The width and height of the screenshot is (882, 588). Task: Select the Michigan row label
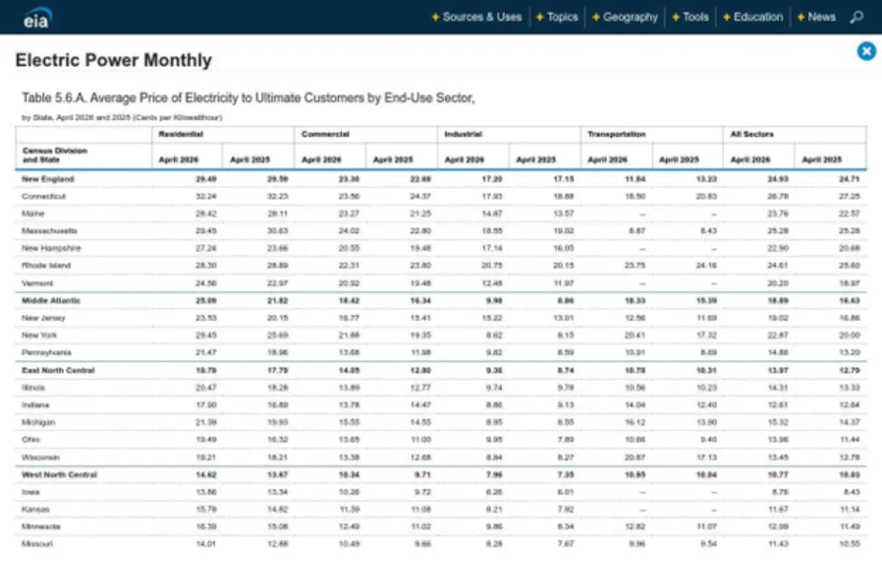point(38,423)
